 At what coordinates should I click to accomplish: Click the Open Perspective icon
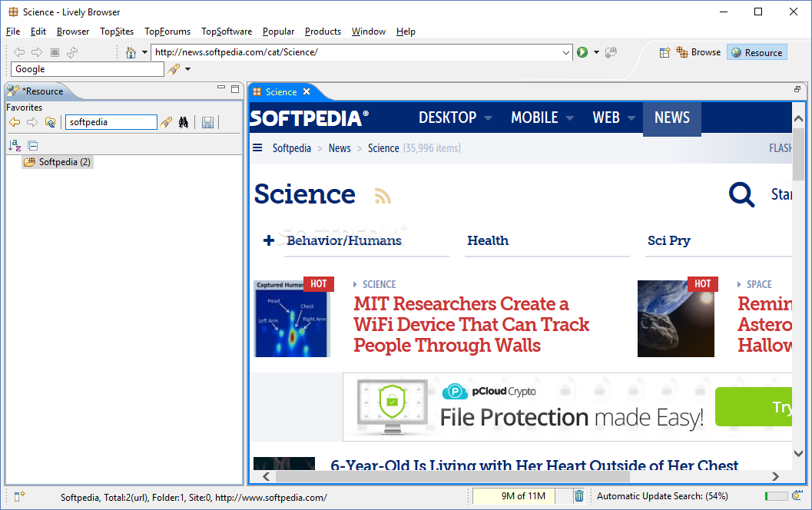click(x=665, y=52)
